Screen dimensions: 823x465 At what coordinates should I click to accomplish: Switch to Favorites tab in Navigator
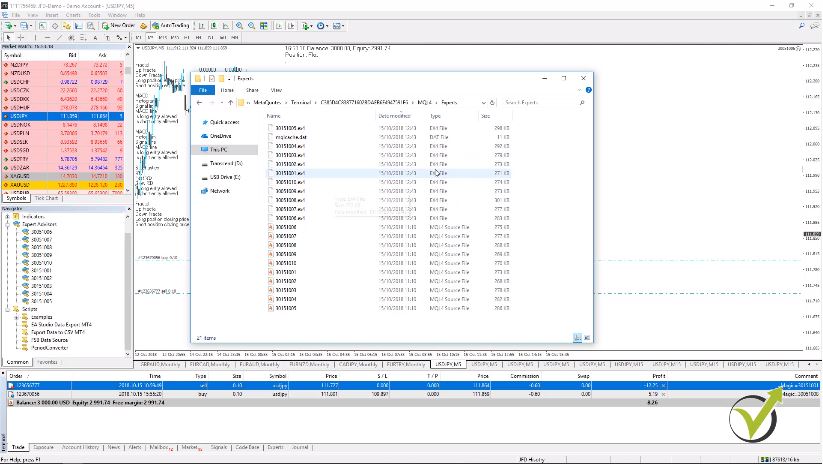click(47, 362)
